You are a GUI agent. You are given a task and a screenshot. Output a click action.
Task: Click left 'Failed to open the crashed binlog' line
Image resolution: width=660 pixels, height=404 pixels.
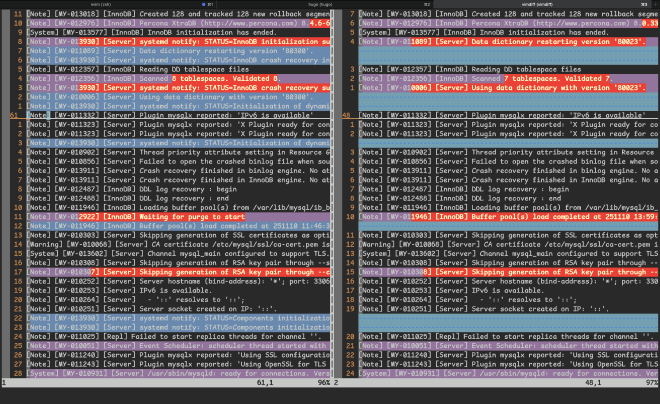pyautogui.click(x=178, y=162)
